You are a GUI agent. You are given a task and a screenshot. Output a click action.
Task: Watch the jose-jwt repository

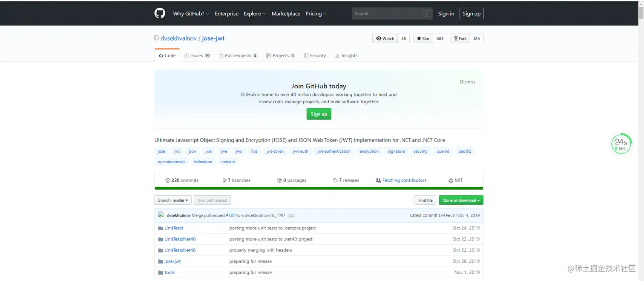tap(385, 38)
